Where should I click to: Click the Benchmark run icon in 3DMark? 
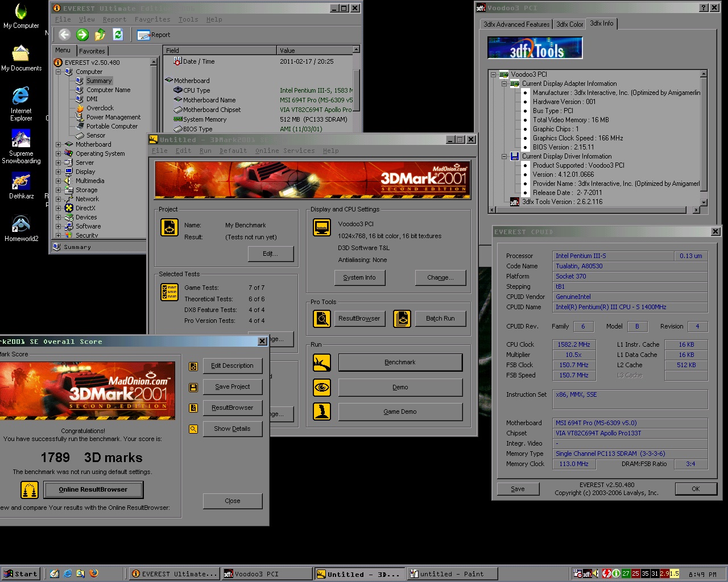(322, 362)
